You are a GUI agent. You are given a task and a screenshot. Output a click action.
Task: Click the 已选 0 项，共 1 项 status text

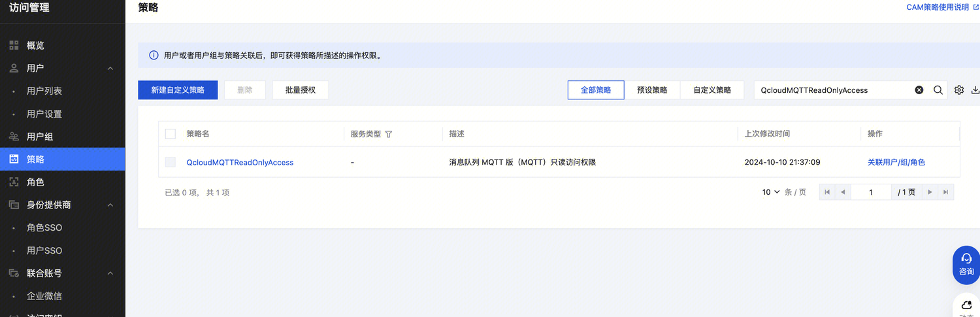pyautogui.click(x=197, y=193)
